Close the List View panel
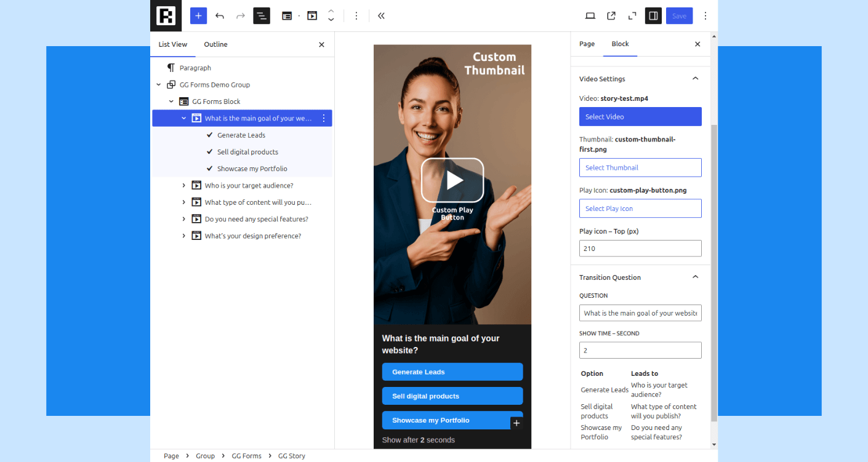Image resolution: width=868 pixels, height=462 pixels. click(321, 44)
